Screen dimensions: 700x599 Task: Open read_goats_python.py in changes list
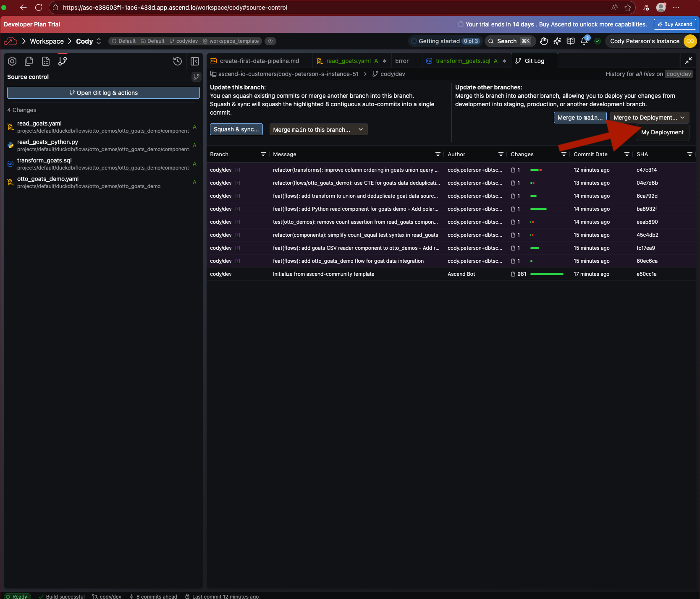click(103, 145)
